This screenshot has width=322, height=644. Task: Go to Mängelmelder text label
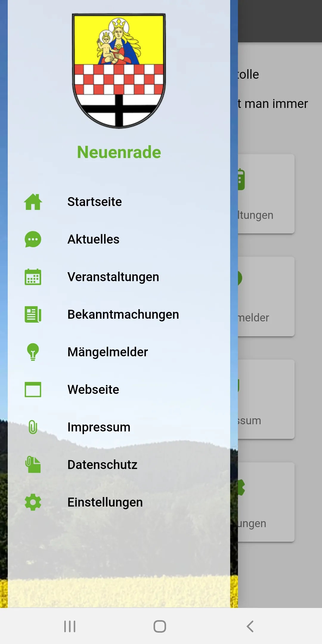(x=108, y=352)
